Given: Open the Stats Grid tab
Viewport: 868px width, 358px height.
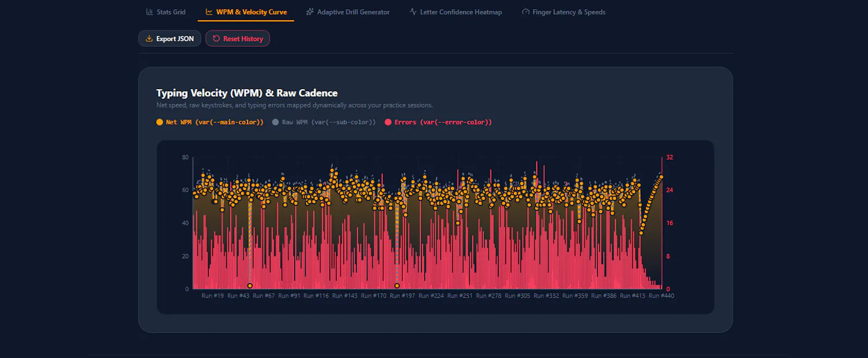Looking at the screenshot, I should pos(165,12).
